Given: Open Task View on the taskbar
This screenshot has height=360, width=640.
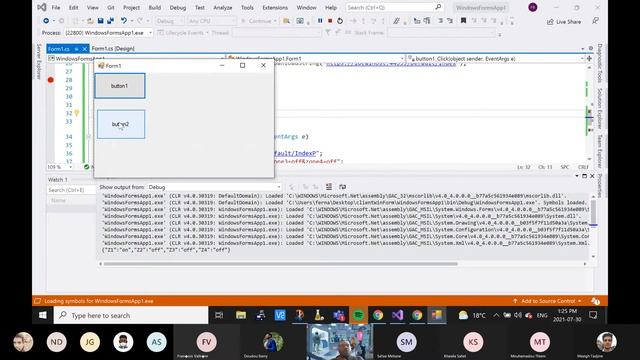Looking at the screenshot, I should [x=219, y=315].
